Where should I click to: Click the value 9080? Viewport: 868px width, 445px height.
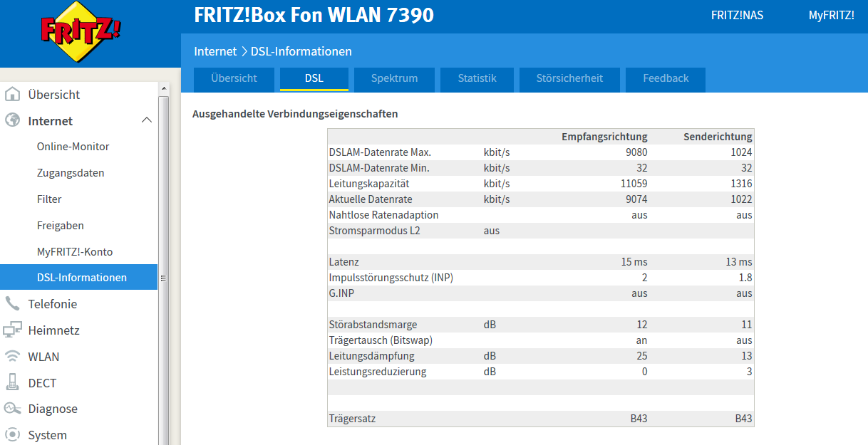pyautogui.click(x=636, y=152)
